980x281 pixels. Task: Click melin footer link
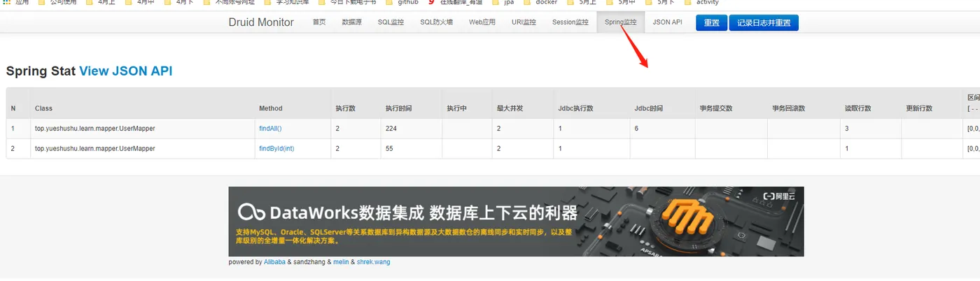click(340, 262)
